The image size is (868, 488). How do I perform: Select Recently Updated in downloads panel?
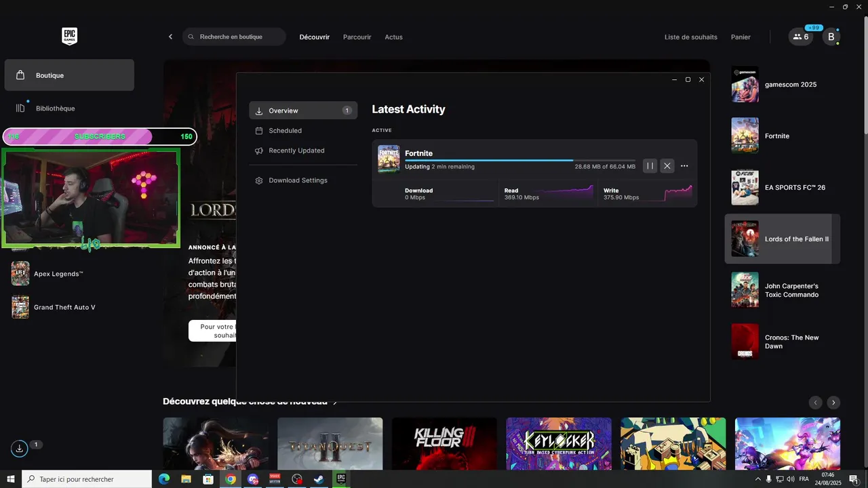click(303, 150)
